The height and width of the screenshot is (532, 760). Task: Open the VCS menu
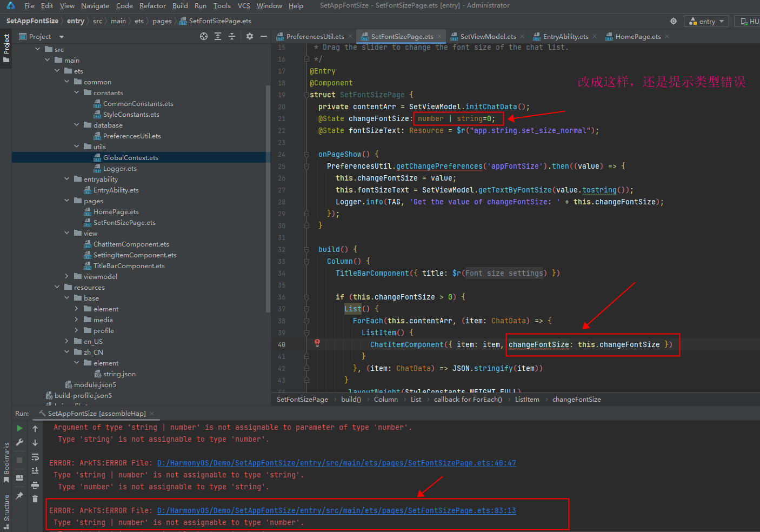coord(244,5)
